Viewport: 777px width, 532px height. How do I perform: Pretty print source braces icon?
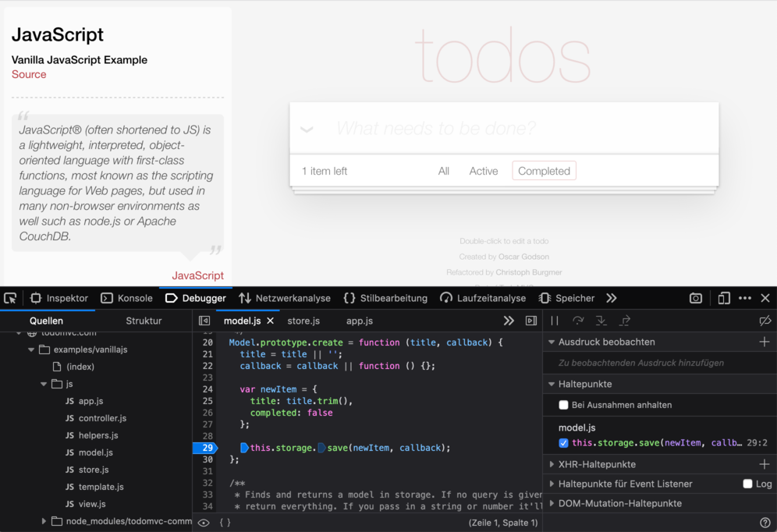point(225,523)
